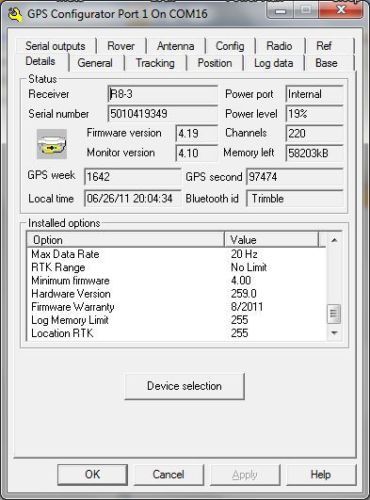The width and height of the screenshot is (370, 500).
Task: Switch to the Base tab
Action: tap(326, 63)
